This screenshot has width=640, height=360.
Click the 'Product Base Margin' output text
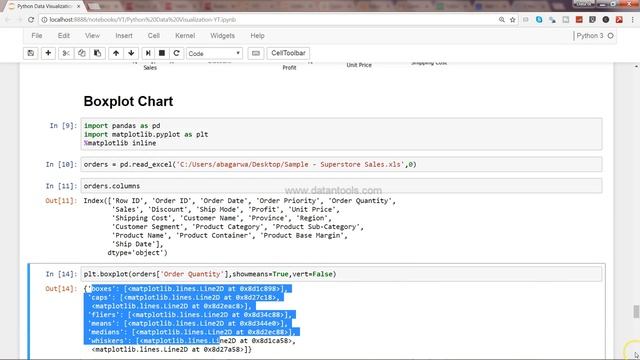(x=304, y=236)
